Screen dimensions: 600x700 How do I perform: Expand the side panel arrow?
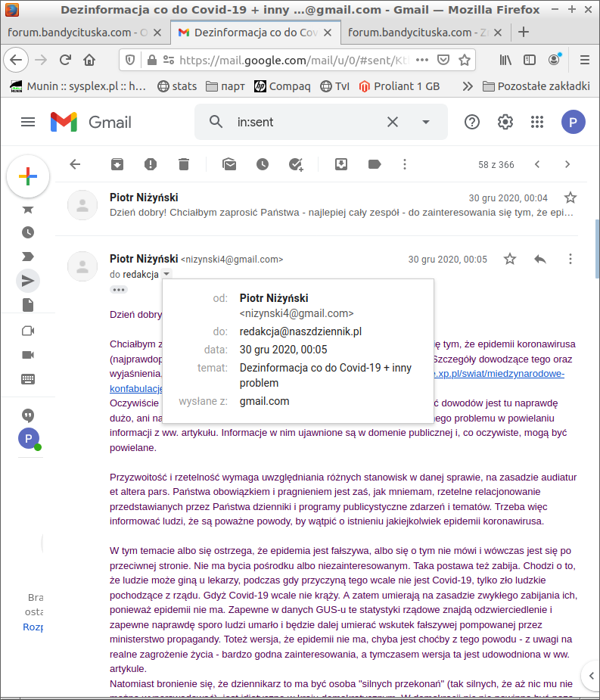591,676
